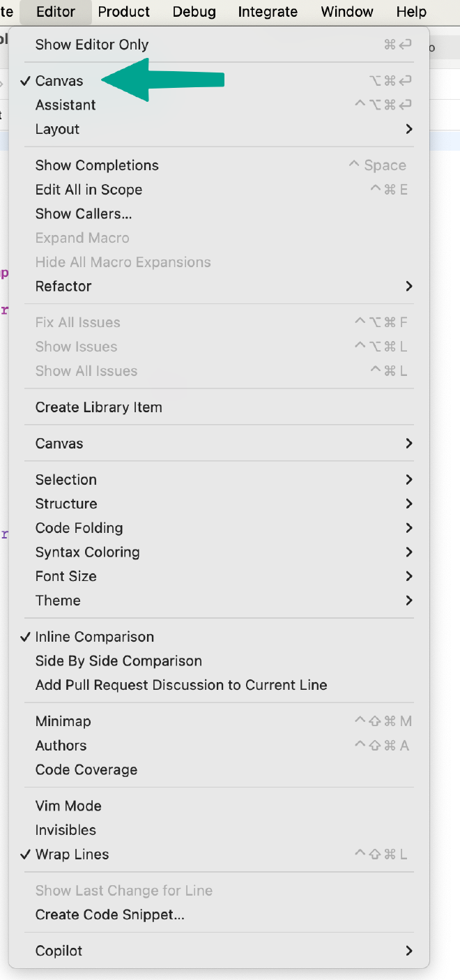
Task: Open the Syntax Coloring submenu
Action: (87, 552)
